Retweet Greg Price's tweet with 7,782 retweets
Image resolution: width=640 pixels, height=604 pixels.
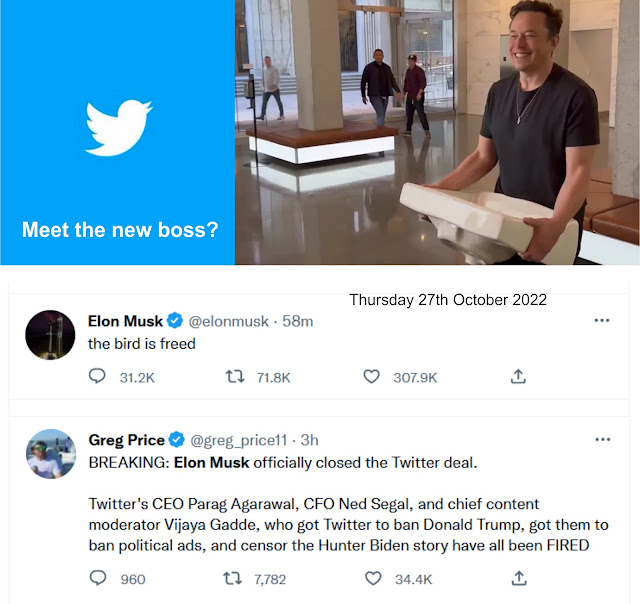(x=233, y=578)
